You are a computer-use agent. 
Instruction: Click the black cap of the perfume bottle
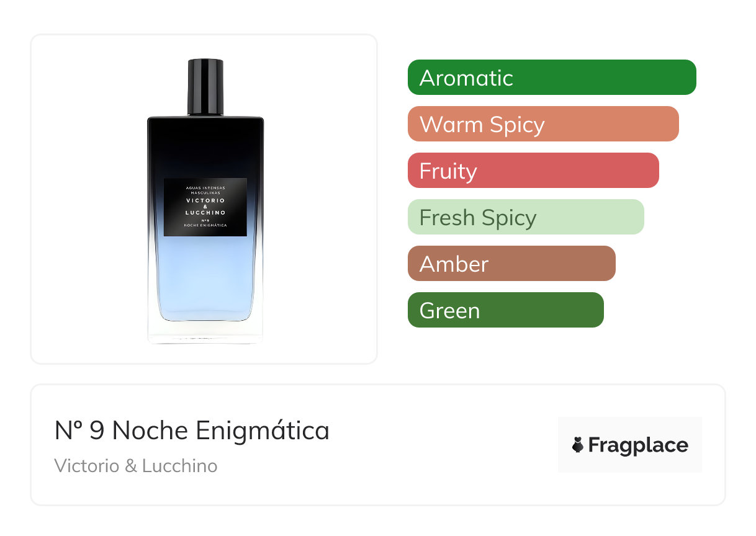205,87
